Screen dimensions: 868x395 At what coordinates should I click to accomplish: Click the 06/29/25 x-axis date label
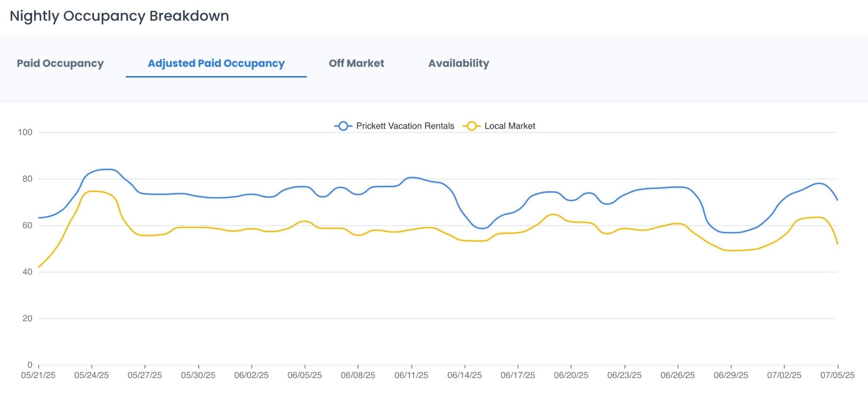pyautogui.click(x=731, y=375)
